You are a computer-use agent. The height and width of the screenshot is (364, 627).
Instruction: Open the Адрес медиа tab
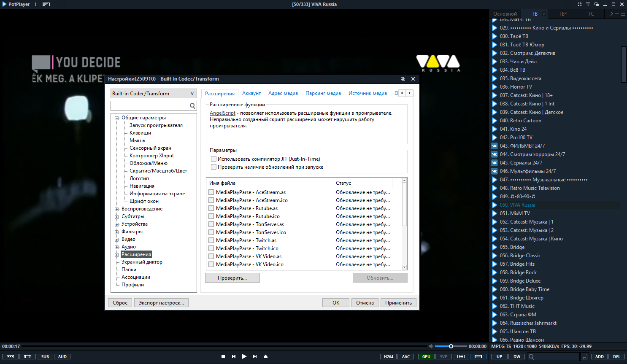[283, 93]
